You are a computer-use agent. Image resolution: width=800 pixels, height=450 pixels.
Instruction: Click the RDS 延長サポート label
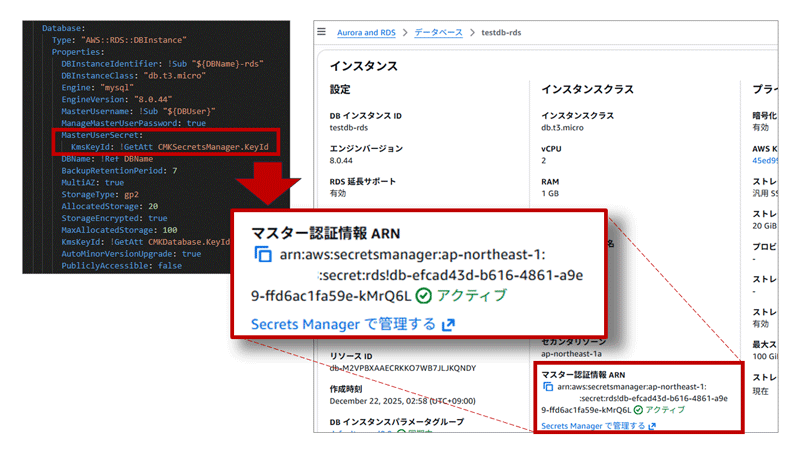coord(362,181)
